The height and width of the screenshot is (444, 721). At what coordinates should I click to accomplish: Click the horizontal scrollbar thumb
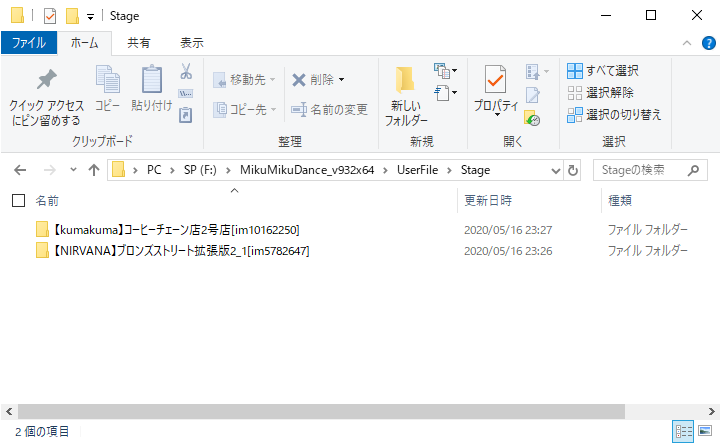[321, 411]
